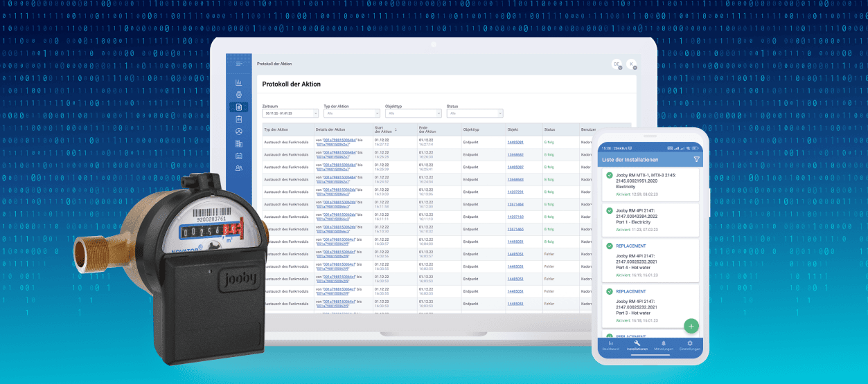This screenshot has height=384, width=868.
Task: Select the buildings icon in the sidebar
Action: click(239, 143)
